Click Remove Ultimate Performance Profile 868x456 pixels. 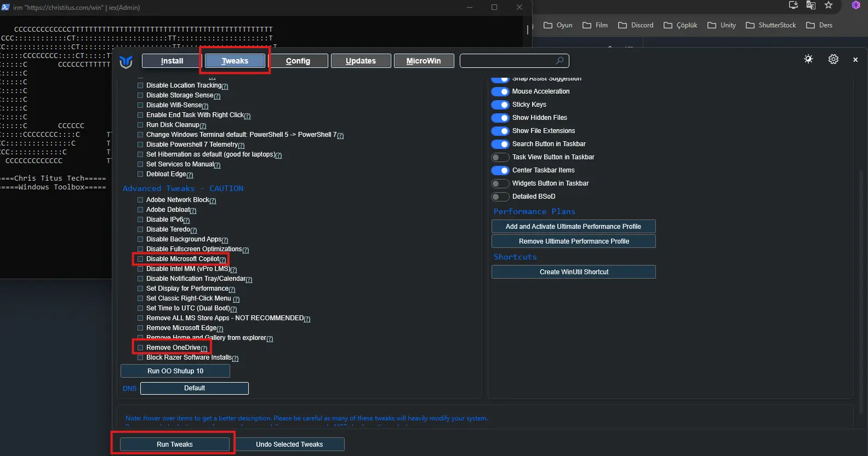point(574,241)
